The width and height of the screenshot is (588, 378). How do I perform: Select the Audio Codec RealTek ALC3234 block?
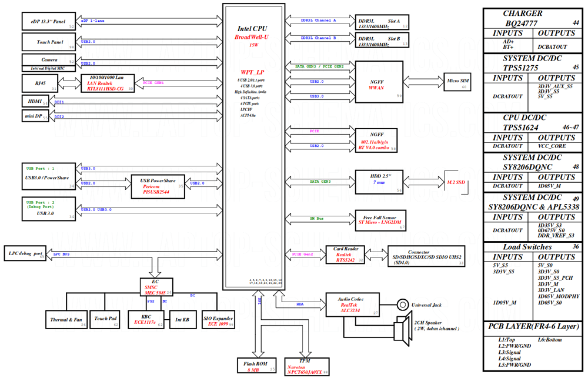click(352, 305)
